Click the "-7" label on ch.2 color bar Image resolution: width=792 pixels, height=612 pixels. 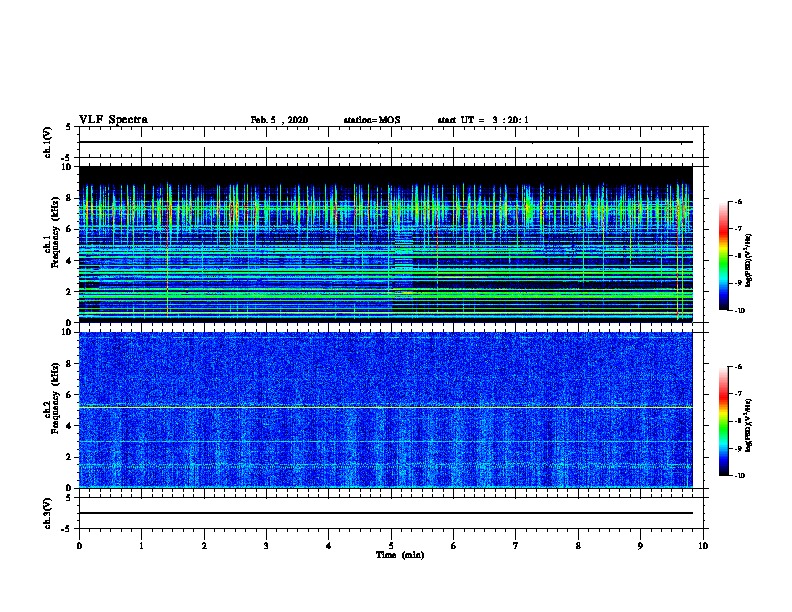click(738, 394)
